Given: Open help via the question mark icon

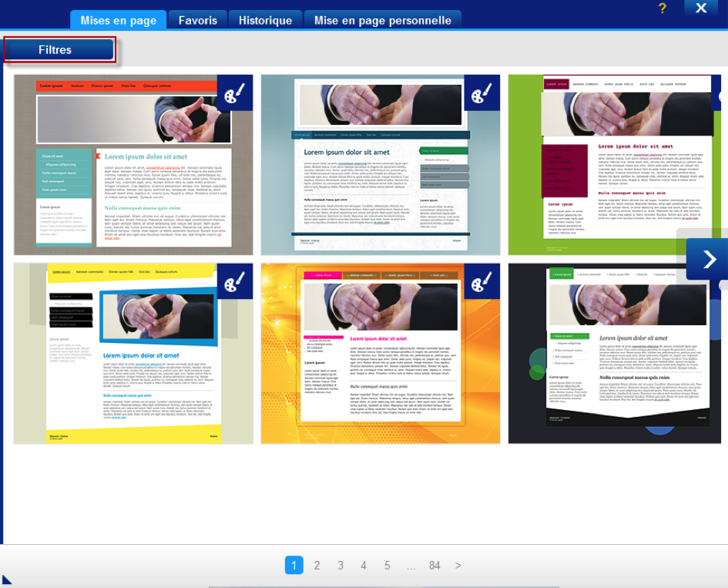Looking at the screenshot, I should pos(663,8).
